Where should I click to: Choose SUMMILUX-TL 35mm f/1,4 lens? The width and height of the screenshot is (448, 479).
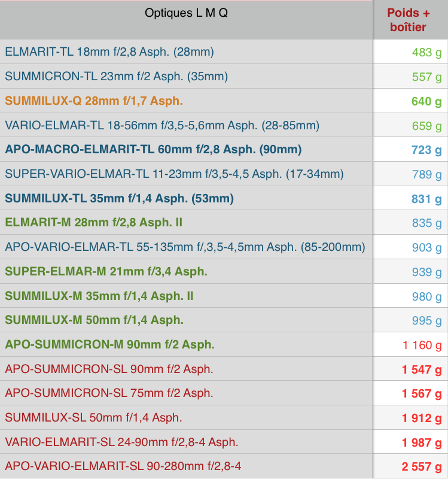[119, 199]
